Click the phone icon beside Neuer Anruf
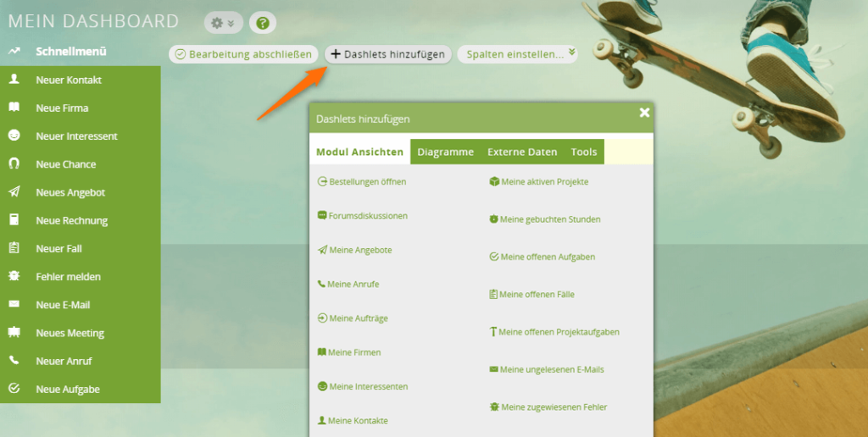This screenshot has height=437, width=868. pos(14,361)
